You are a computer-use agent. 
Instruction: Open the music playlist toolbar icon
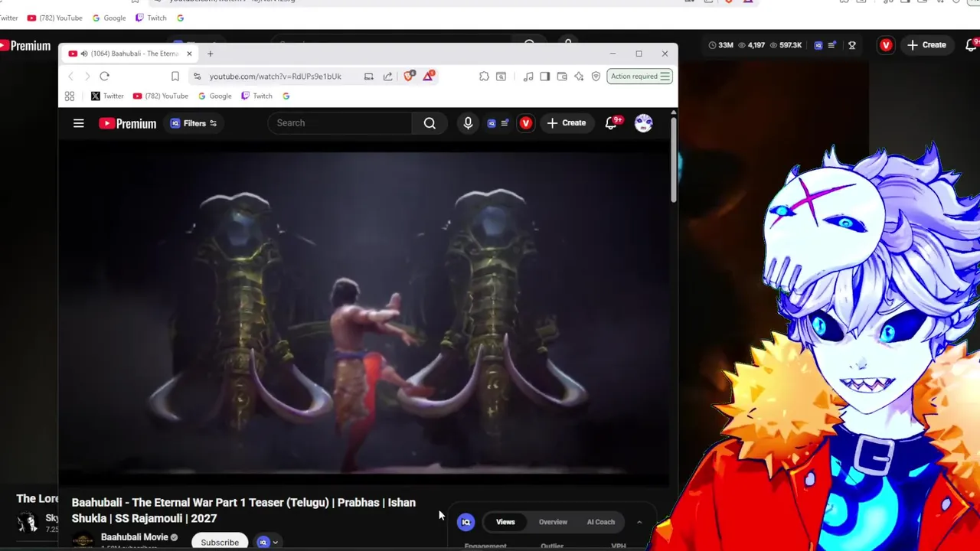click(x=528, y=76)
